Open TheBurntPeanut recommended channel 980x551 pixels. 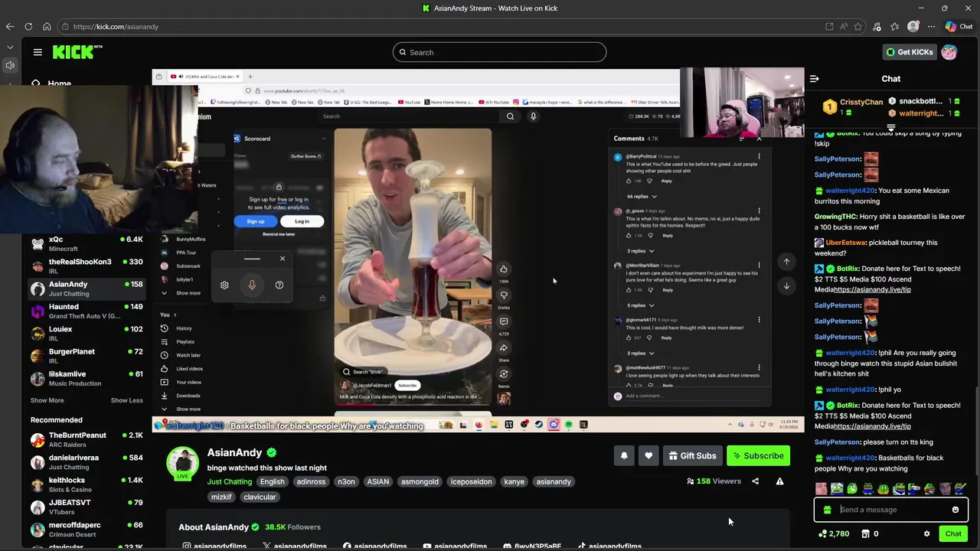[x=87, y=439]
